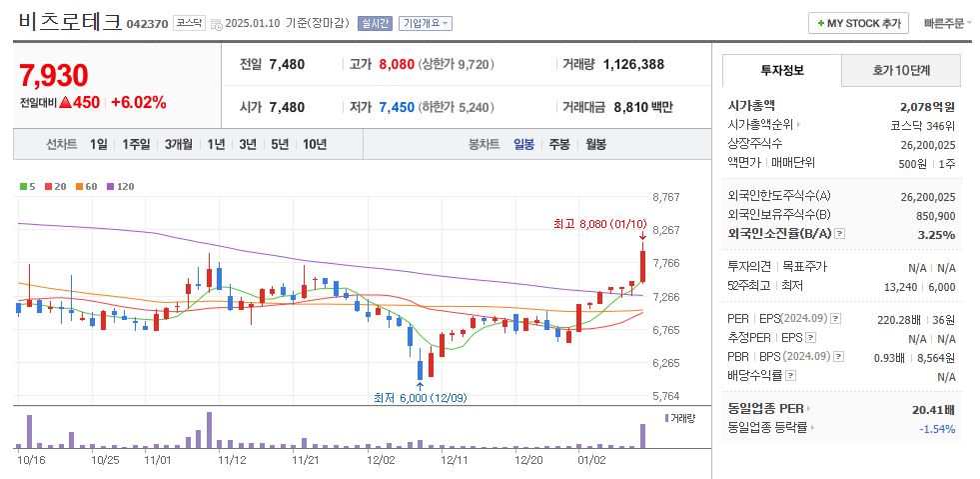Click the tallest volume bar at the chart's right end

coord(642,436)
